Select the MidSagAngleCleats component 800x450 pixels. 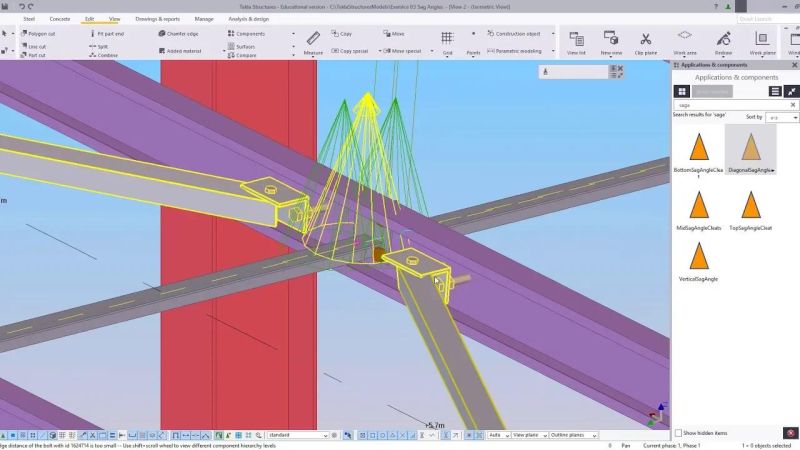(x=698, y=210)
